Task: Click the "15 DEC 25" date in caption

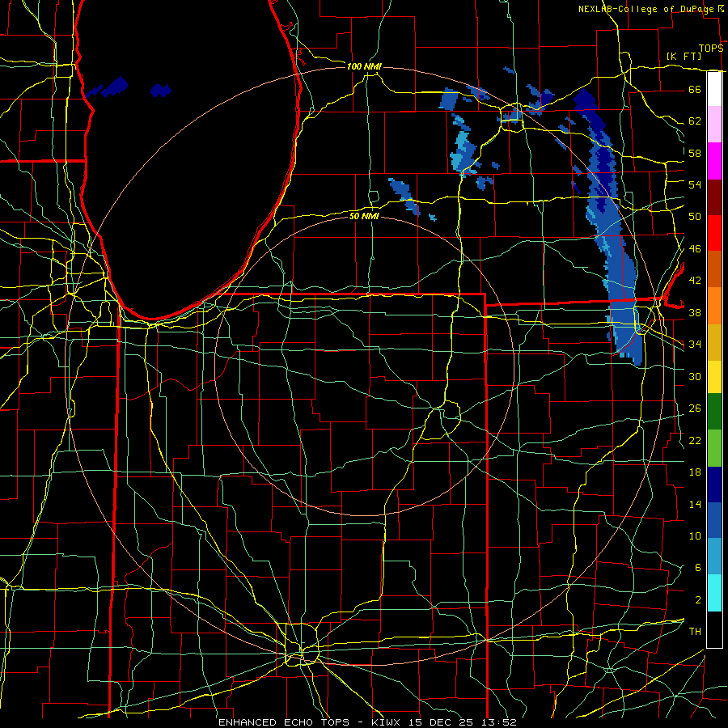Action: (x=441, y=722)
